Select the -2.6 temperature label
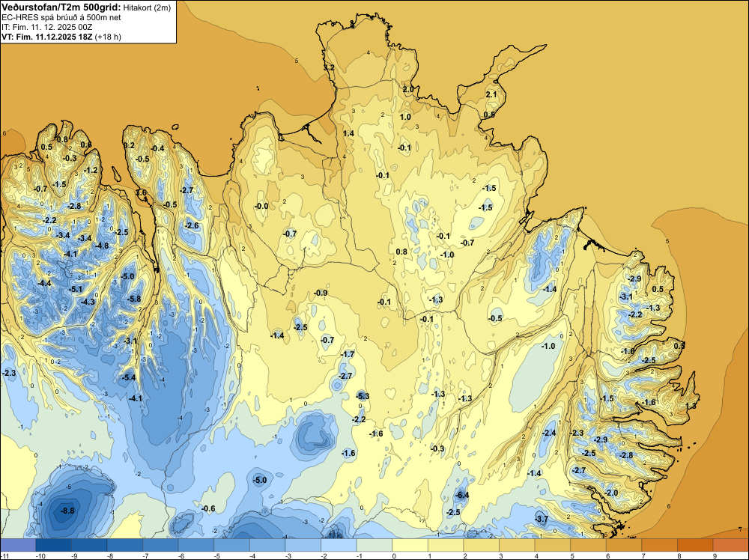 192,225
